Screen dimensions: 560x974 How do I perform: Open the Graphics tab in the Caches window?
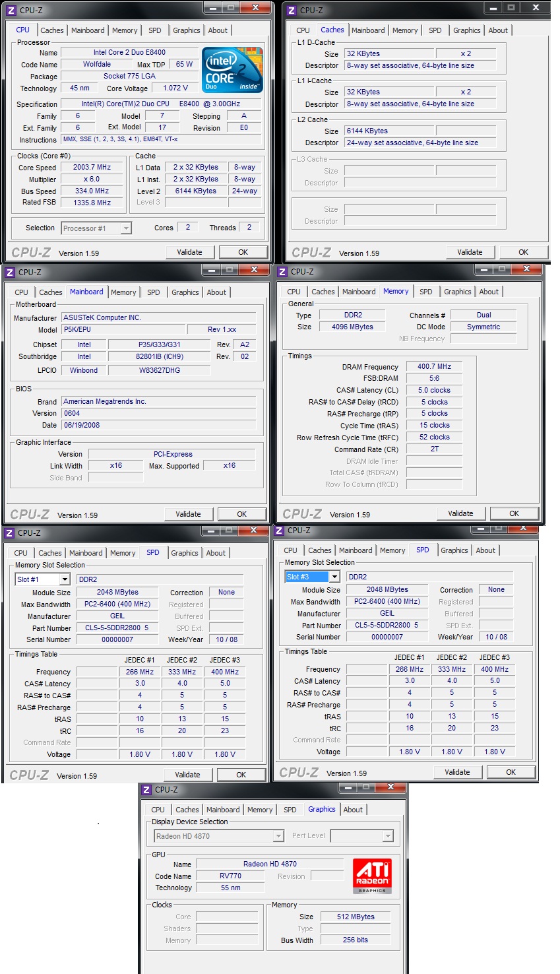[467, 30]
